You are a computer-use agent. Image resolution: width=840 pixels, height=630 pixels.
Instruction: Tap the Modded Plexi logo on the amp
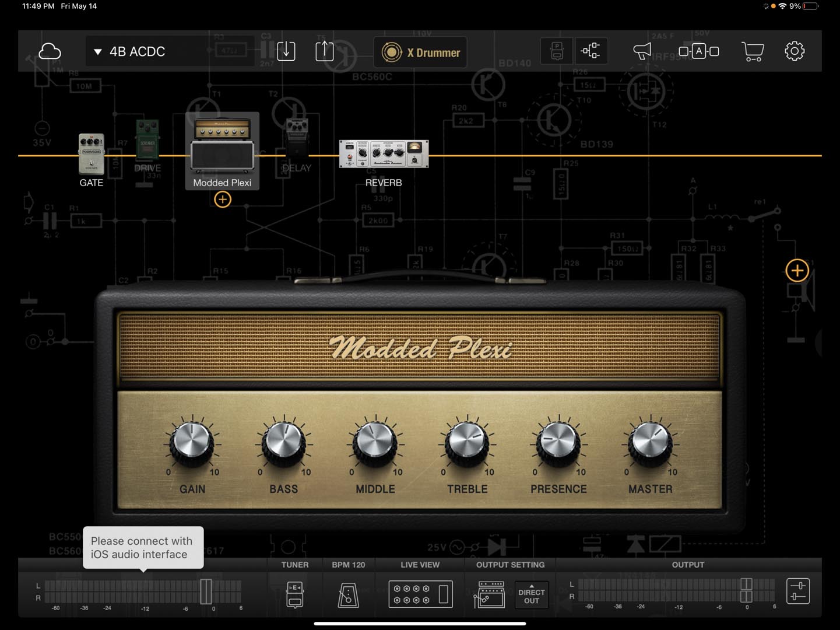420,348
